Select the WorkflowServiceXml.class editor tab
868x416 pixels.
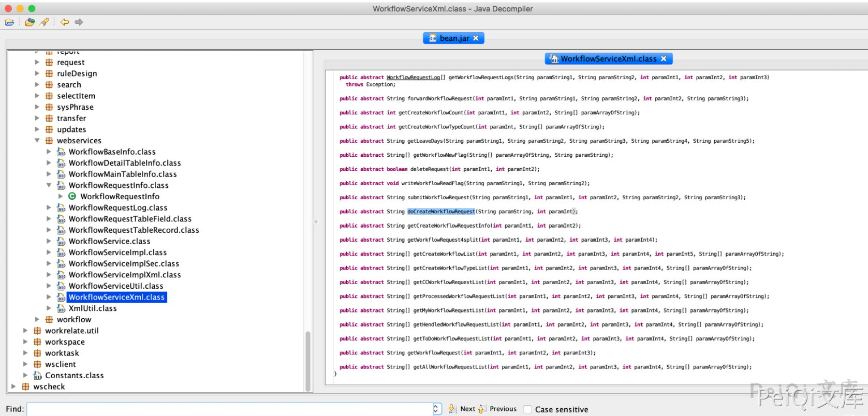608,59
